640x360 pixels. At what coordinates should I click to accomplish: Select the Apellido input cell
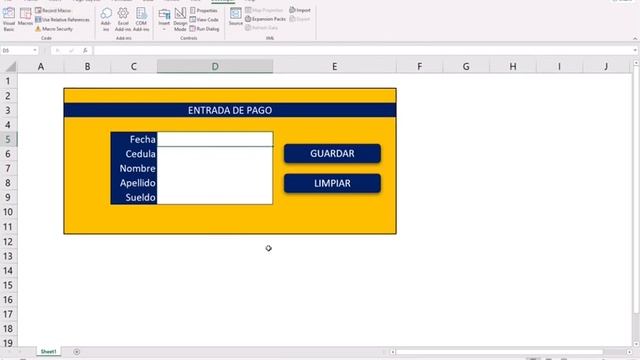(215, 183)
